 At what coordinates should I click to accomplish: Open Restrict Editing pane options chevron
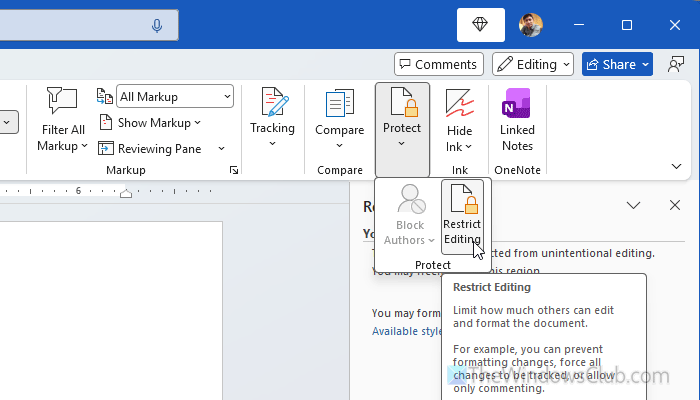(633, 205)
